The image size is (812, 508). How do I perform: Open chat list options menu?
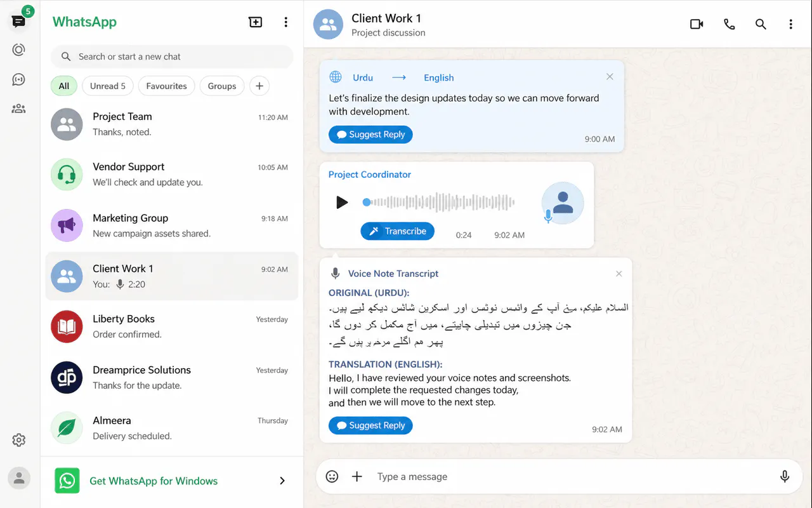(x=286, y=22)
